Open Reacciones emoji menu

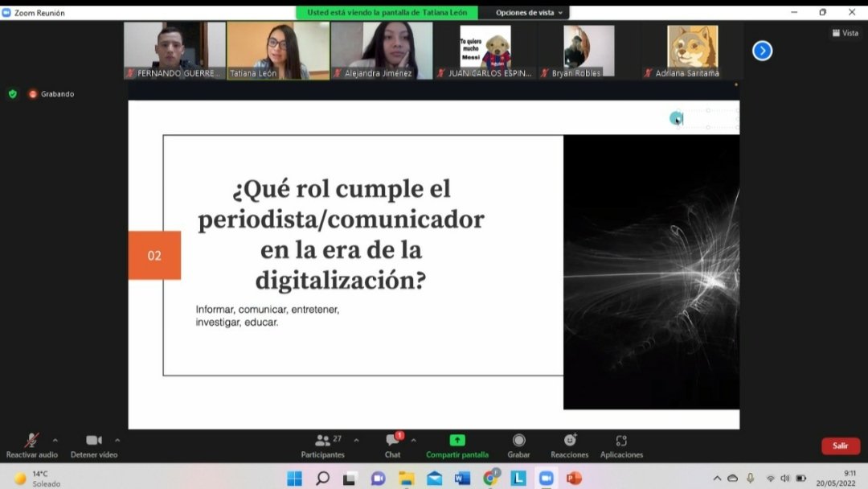pyautogui.click(x=570, y=446)
